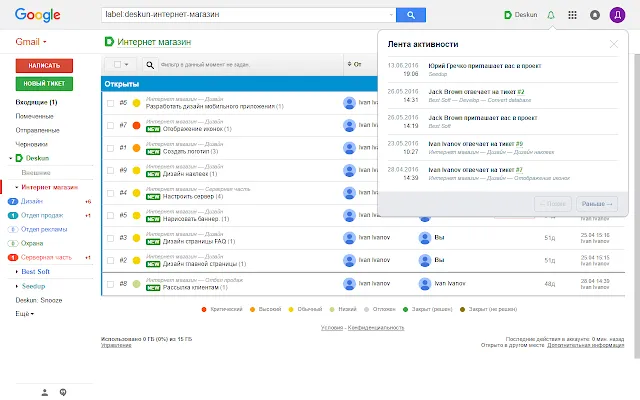Expand the Best Soft project
This screenshot has width=640, height=400.
tap(17, 271)
